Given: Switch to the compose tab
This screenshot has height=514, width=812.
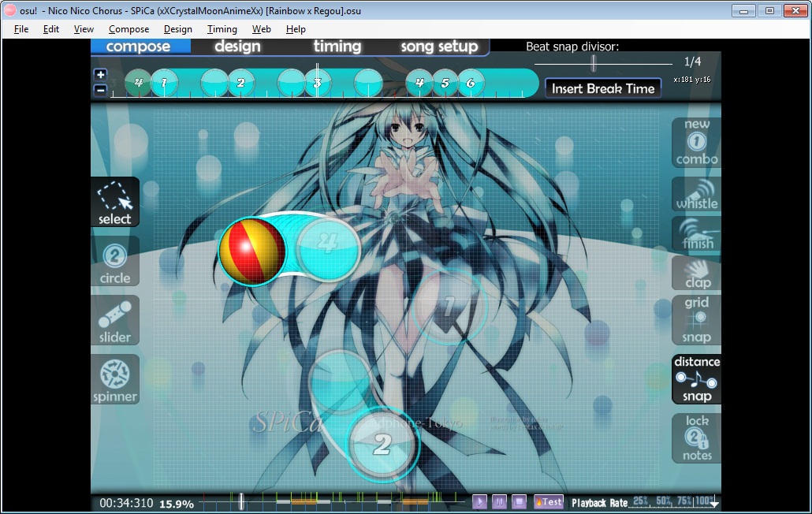Looking at the screenshot, I should click(x=140, y=46).
